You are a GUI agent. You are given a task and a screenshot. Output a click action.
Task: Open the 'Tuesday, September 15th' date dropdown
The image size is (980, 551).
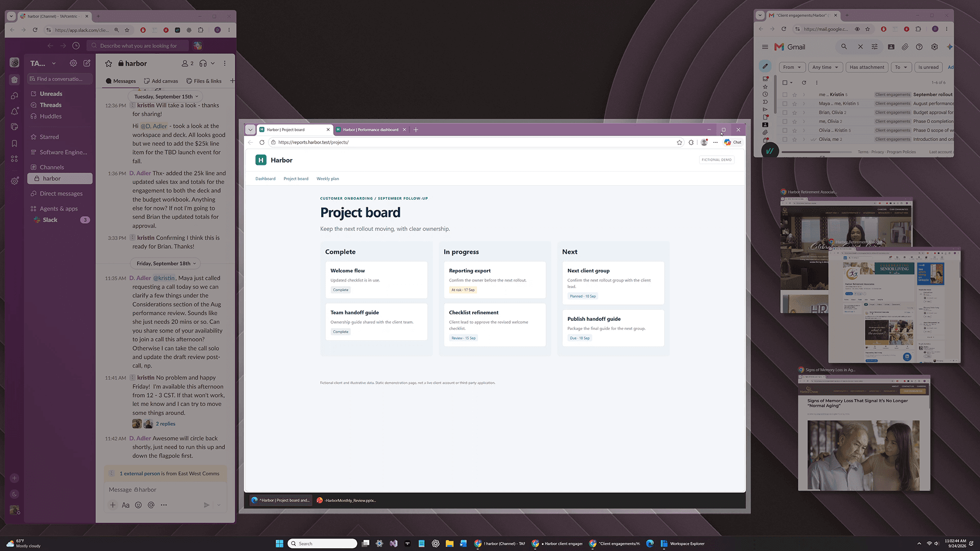[x=166, y=96]
